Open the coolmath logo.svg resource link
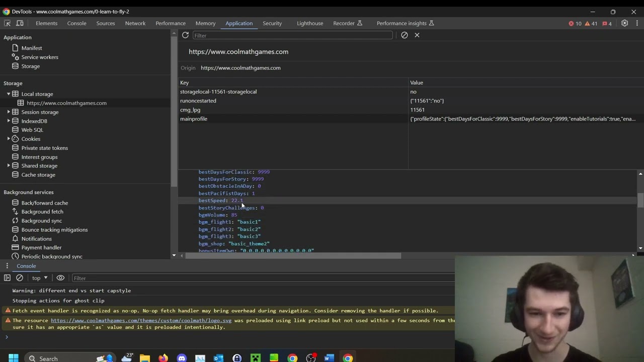Viewport: 644px width, 362px height. [141, 321]
